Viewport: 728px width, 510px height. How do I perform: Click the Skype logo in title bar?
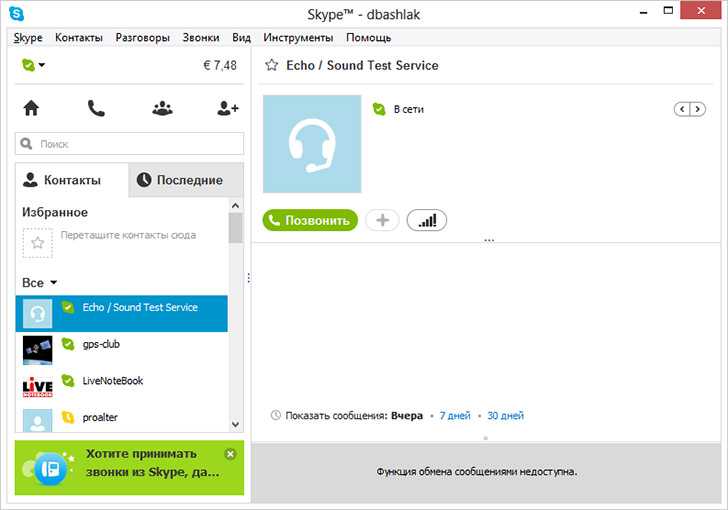tap(17, 13)
